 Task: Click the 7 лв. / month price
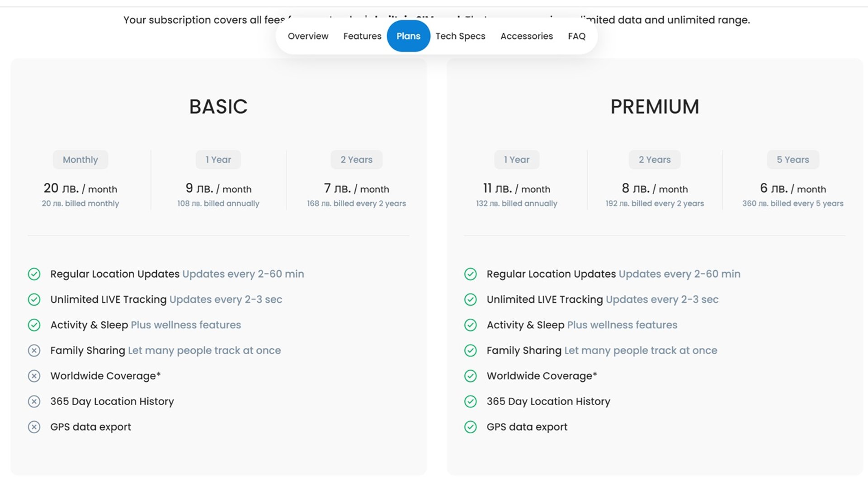tap(356, 188)
